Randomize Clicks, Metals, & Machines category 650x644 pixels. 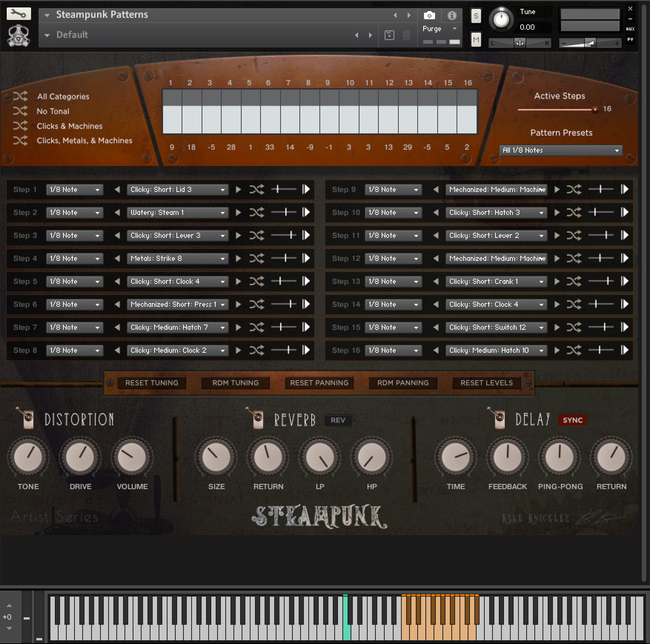point(20,140)
